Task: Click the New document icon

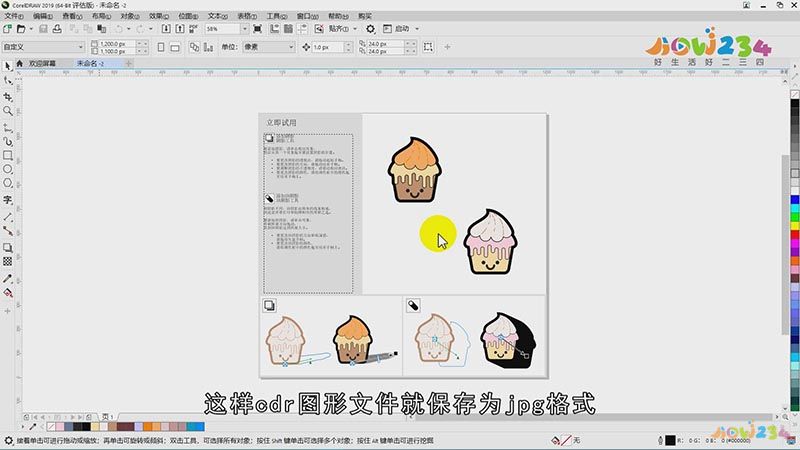Action: [7, 29]
